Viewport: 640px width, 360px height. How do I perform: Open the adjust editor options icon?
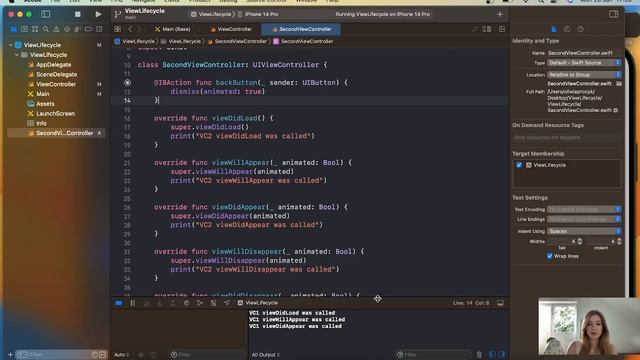tap(487, 29)
